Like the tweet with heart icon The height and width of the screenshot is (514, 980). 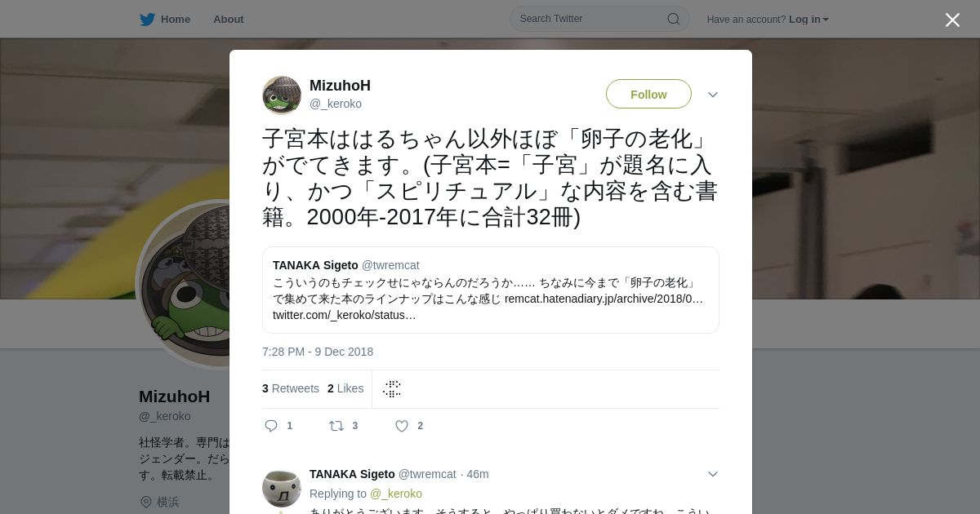pos(402,426)
